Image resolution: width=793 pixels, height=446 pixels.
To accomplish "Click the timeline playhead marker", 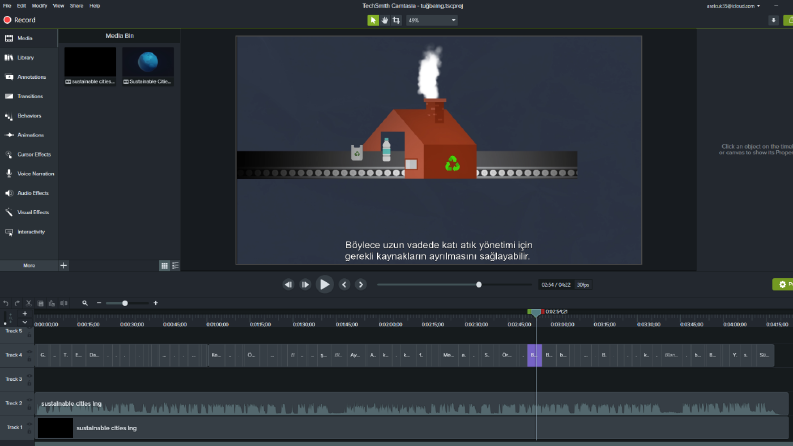I will click(536, 313).
